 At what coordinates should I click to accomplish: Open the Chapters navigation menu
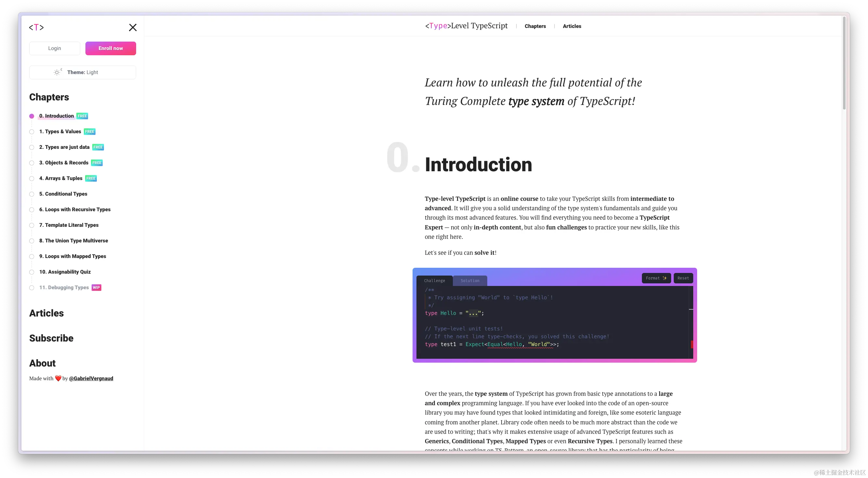tap(535, 26)
